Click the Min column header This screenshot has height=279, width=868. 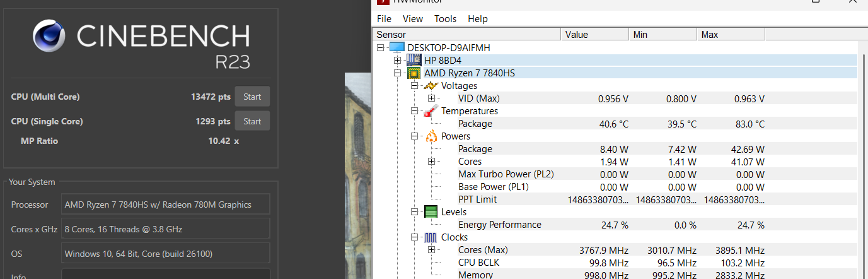point(663,35)
